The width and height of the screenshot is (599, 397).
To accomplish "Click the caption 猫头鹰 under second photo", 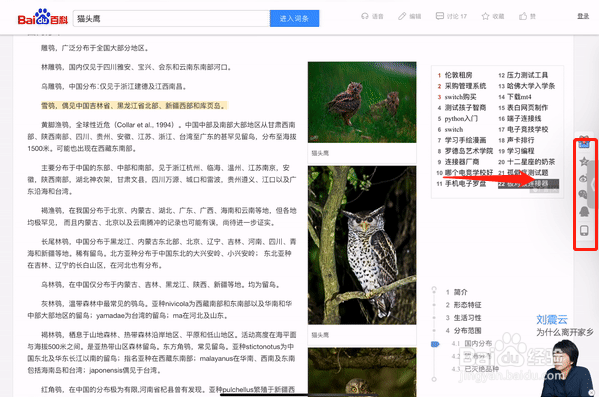I will pos(320,335).
